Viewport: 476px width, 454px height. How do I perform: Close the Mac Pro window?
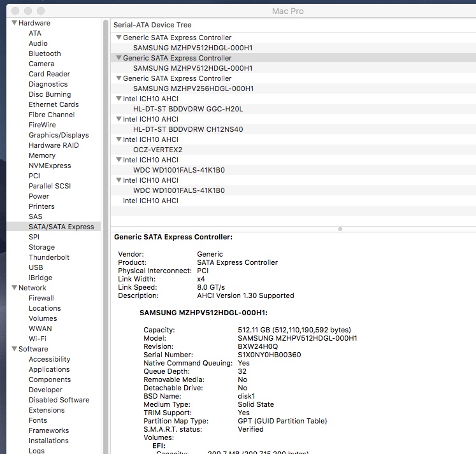(x=15, y=11)
